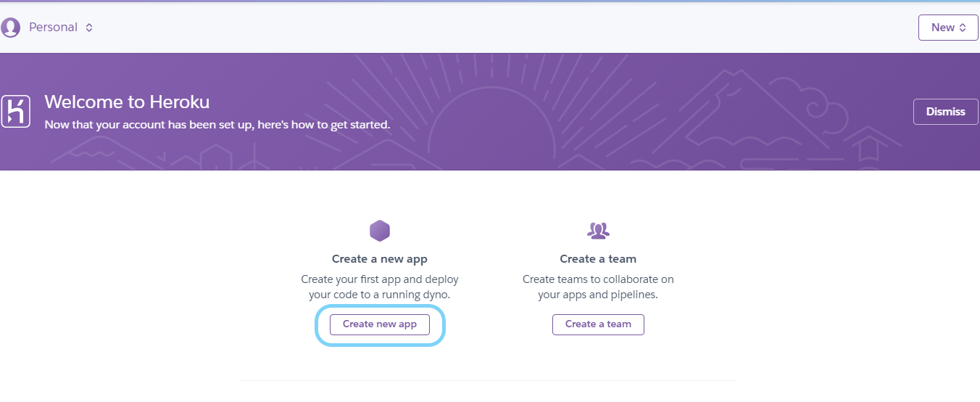
Task: Click the chevron beside Personal
Action: click(x=89, y=28)
